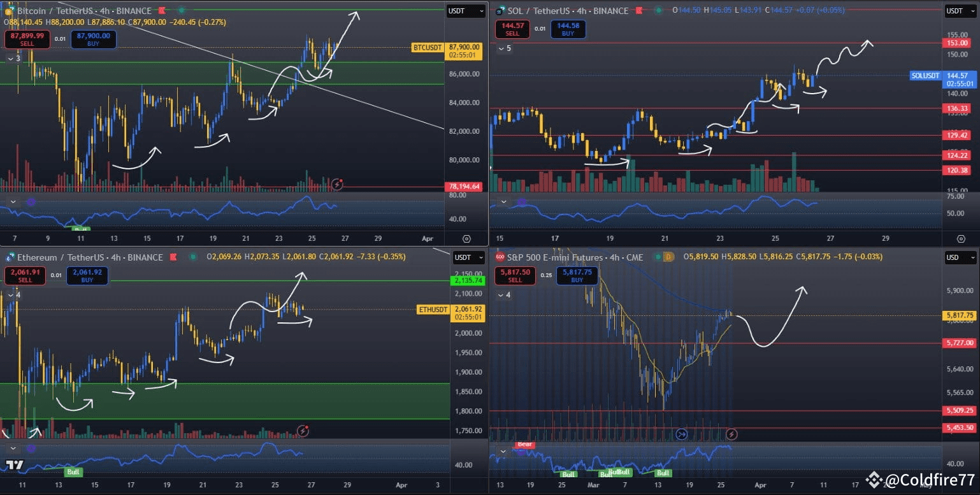Viewport: 980px width, 495px height.
Task: Expand the 5 collapsed indicators on SOL chart
Action: [x=505, y=48]
